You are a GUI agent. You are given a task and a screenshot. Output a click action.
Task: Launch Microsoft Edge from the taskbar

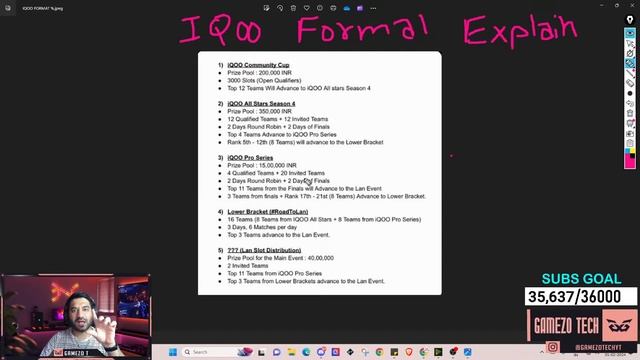coord(306,352)
